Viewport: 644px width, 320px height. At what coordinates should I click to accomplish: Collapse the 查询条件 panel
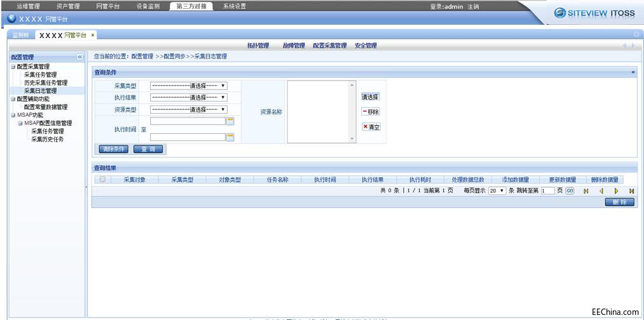[633, 72]
